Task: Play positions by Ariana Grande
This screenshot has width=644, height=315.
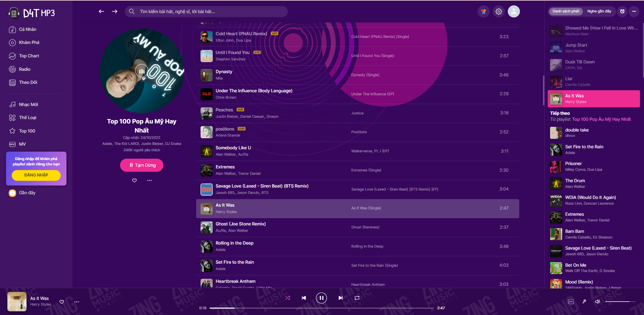Action: pos(358,132)
